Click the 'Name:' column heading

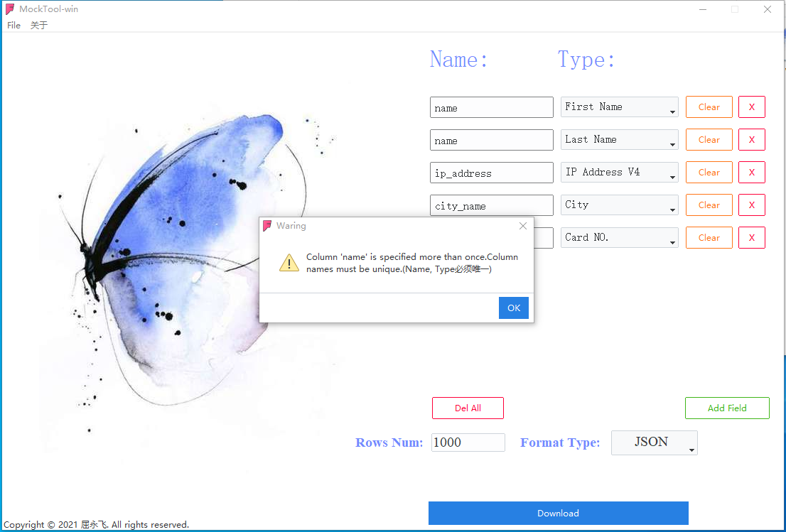(458, 59)
